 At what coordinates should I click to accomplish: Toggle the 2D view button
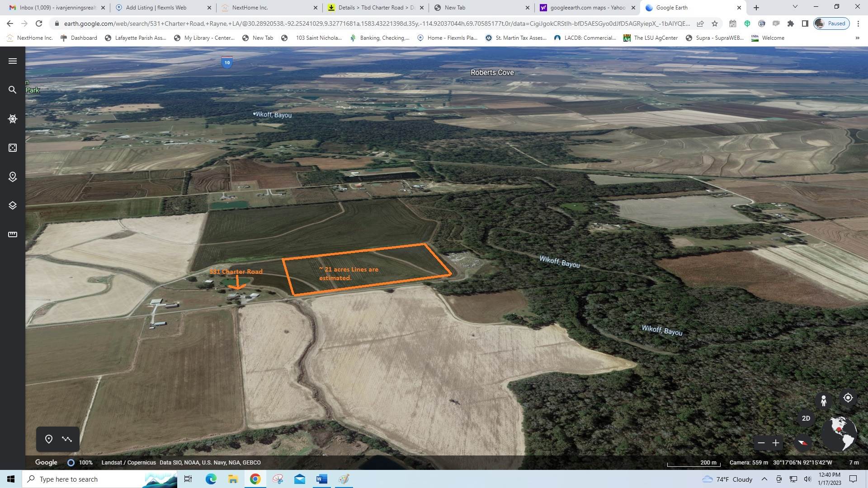pyautogui.click(x=806, y=418)
